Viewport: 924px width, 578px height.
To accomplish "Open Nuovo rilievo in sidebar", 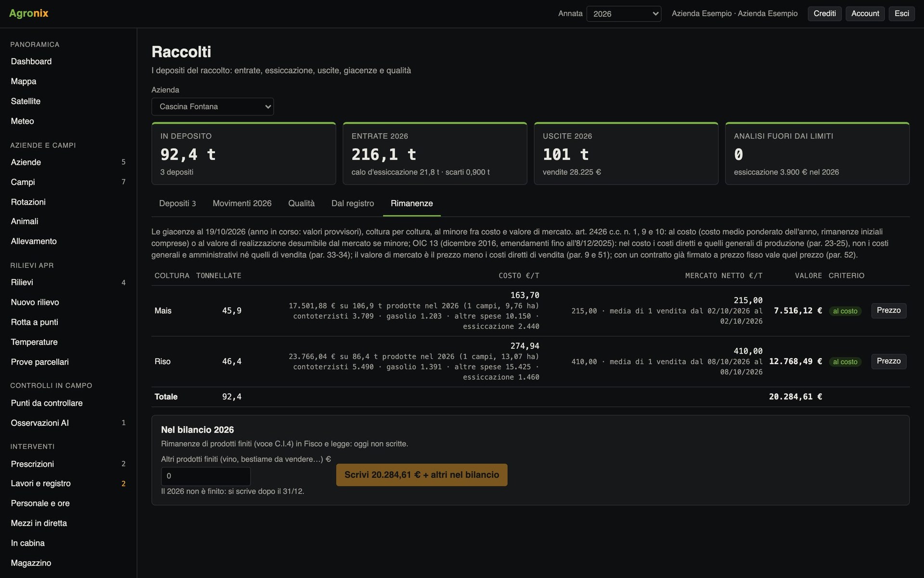I will 68,302.
